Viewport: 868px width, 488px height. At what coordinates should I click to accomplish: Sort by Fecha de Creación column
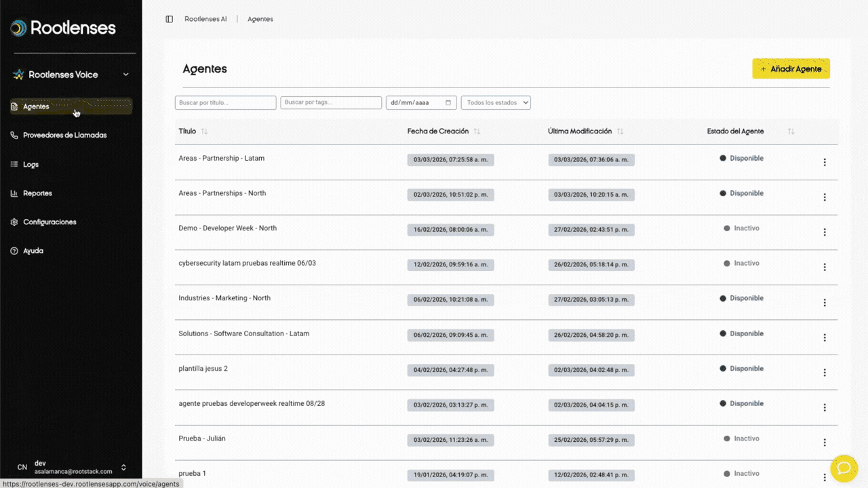[477, 131]
